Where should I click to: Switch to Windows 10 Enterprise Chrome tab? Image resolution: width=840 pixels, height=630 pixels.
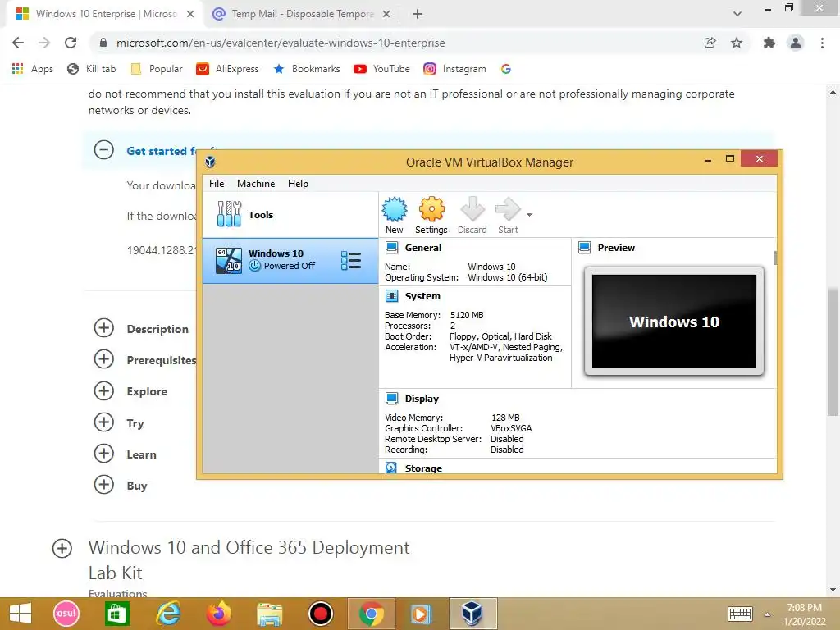click(106, 14)
